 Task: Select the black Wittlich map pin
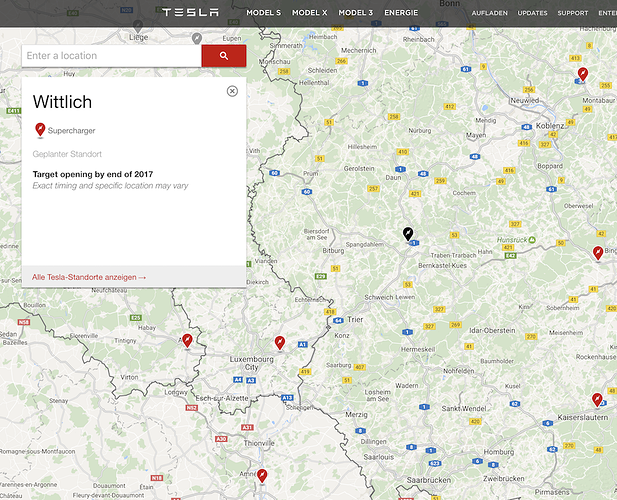coord(408,234)
